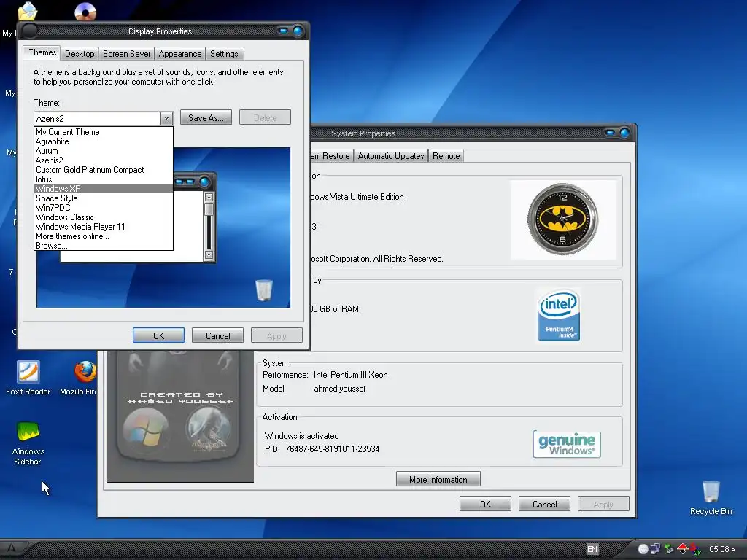Click the Start button on the taskbar
747x560 pixels.
pyautogui.click(x=12, y=548)
